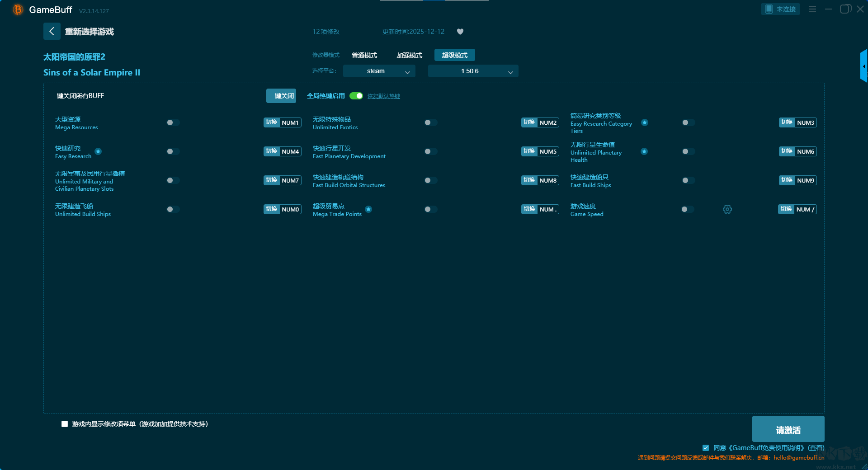Viewport: 868px width, 470px height.
Task: Open the hamburger menu in title bar
Action: [812, 9]
